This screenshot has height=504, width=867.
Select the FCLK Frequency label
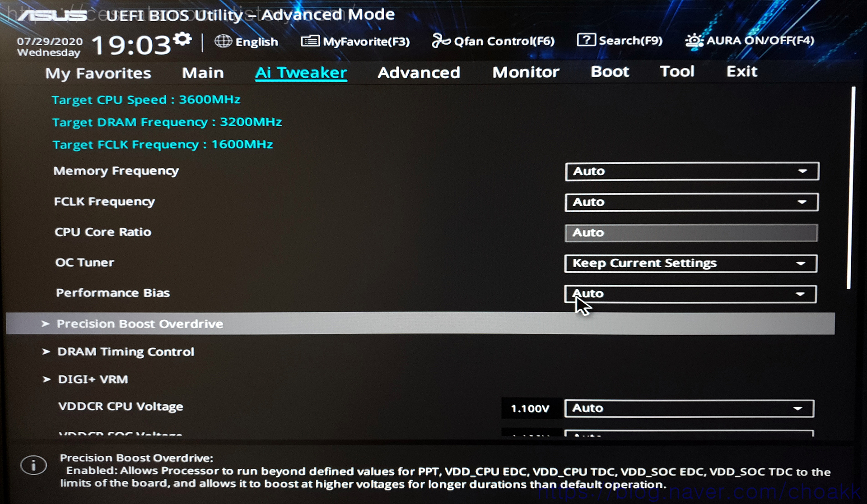point(104,202)
